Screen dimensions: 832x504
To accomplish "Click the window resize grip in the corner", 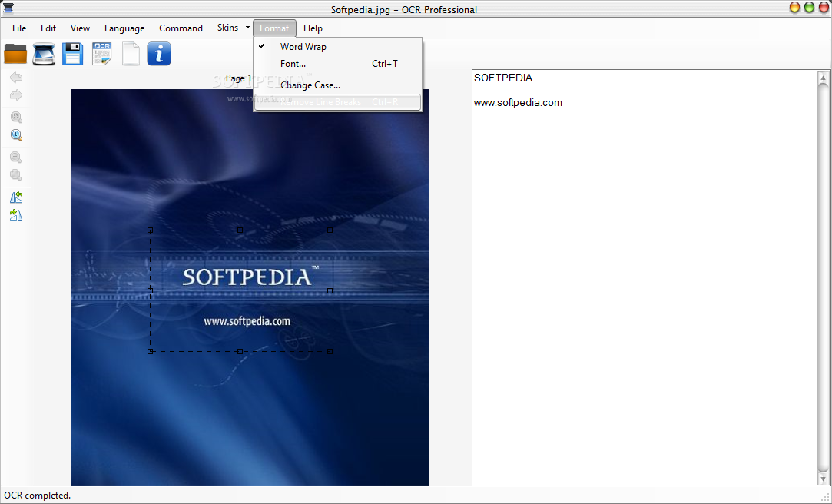I will coord(825,497).
